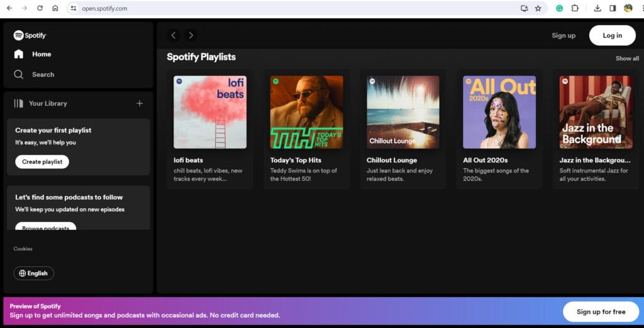This screenshot has height=328, width=644.
Task: Click 'chill beats, lofi vibes' description
Action: [x=208, y=175]
